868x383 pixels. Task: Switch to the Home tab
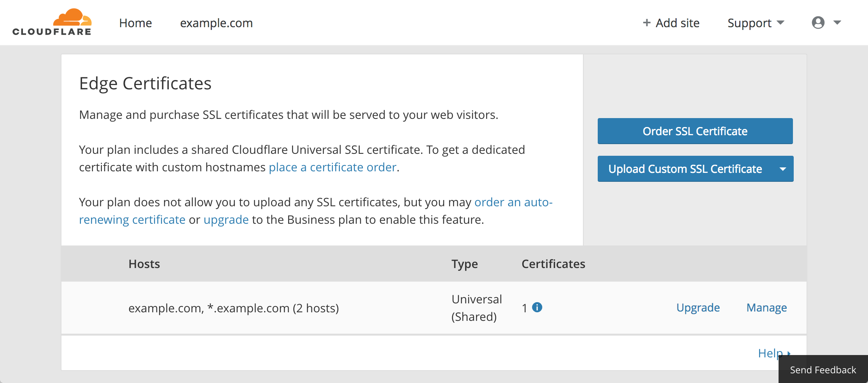point(135,23)
